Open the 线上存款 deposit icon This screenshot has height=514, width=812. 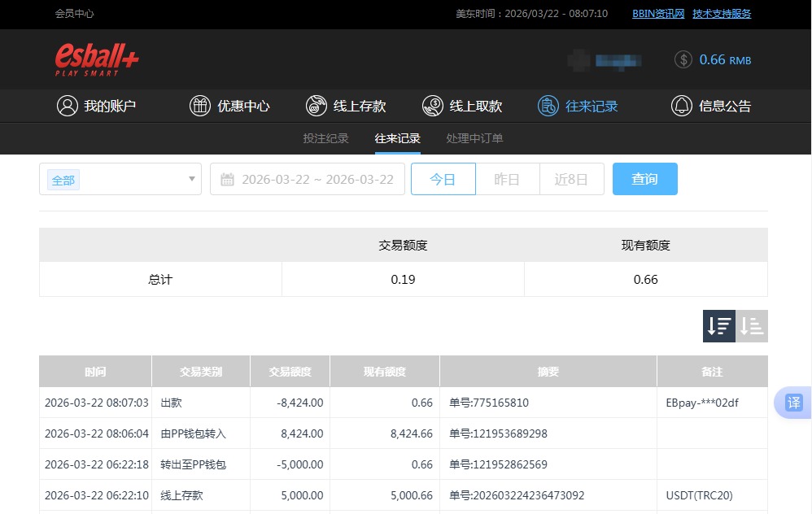(317, 106)
